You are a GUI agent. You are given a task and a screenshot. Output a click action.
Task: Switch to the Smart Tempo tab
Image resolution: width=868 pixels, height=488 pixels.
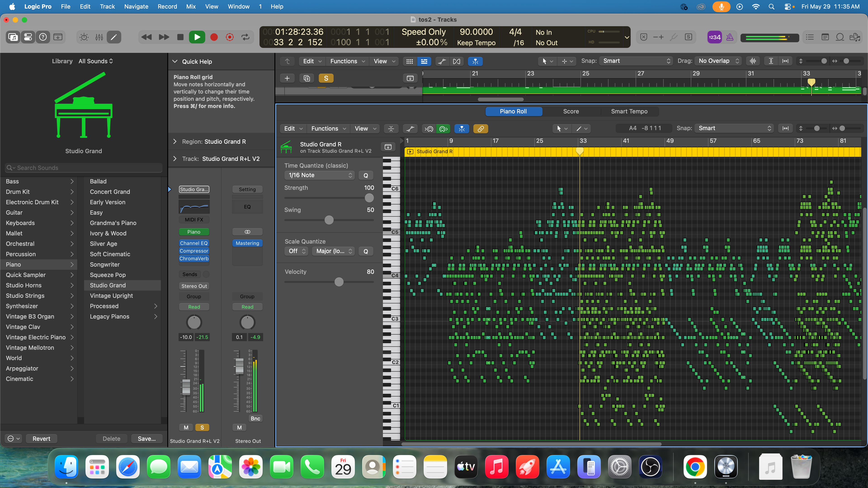(x=629, y=111)
